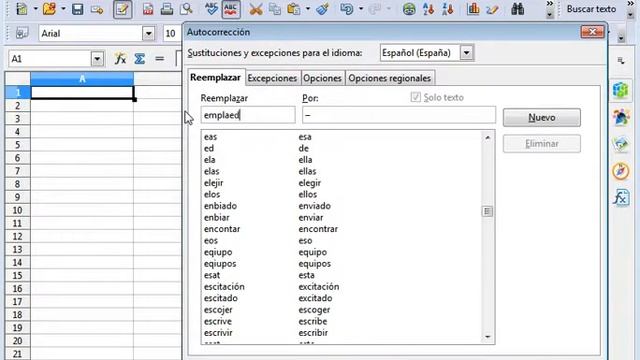Click the Cut scissors icon
640x360 pixels.
click(256, 9)
